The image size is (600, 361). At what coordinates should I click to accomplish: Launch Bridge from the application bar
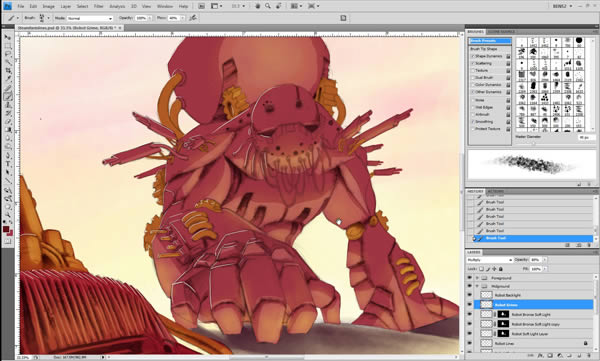(201, 6)
